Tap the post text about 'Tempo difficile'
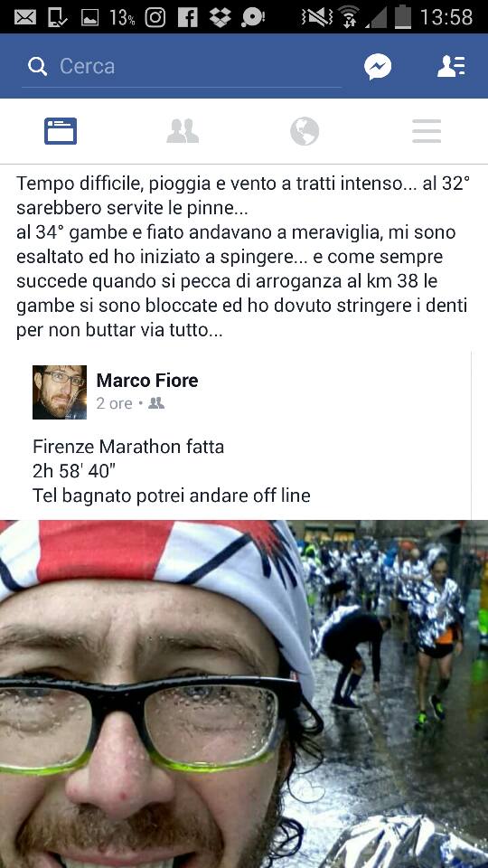 [243, 257]
